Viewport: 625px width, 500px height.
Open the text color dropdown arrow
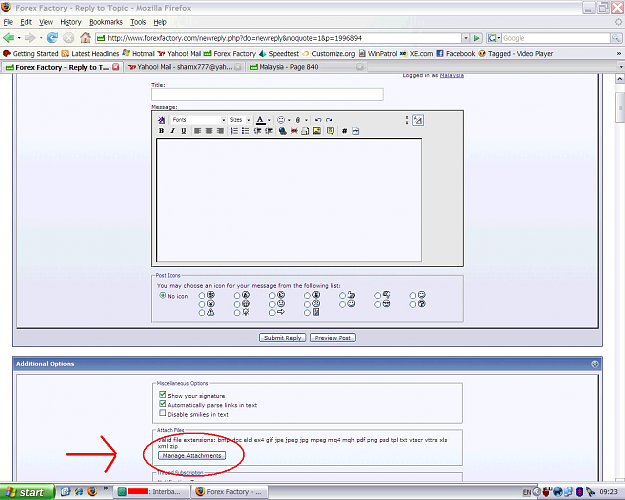269,120
